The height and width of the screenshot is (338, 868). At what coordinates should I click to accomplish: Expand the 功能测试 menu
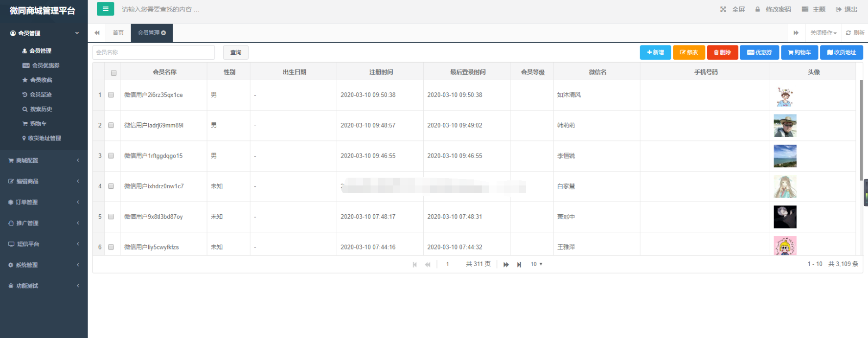coord(44,286)
